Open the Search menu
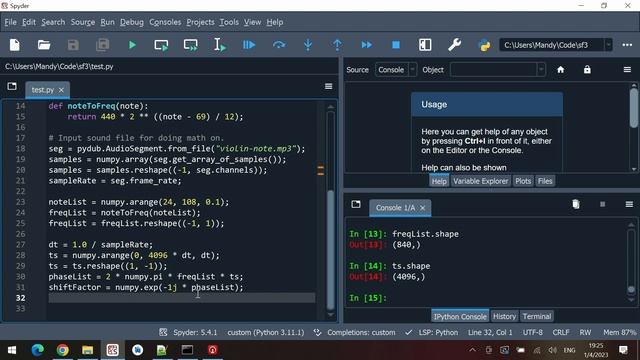Viewport: 640px width, 360px height. [53, 22]
